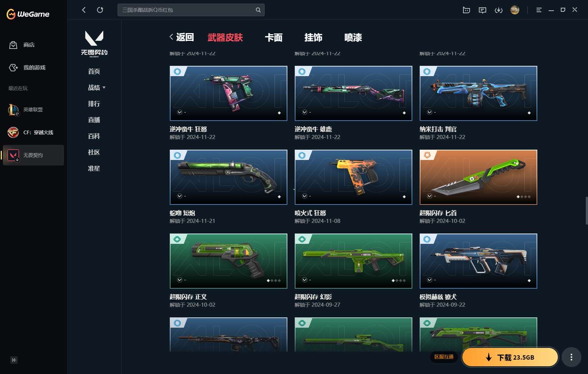Open the 商店 store section
This screenshot has width=588, height=374.
(x=29, y=45)
